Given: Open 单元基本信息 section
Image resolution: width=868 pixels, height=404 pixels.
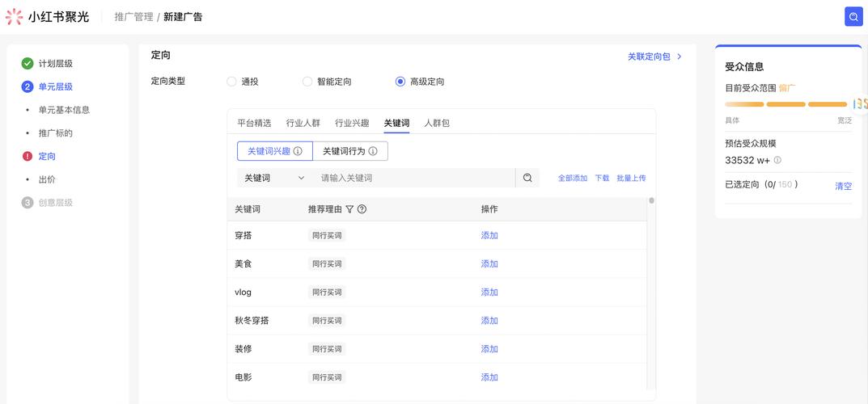Looking at the screenshot, I should pos(64,110).
